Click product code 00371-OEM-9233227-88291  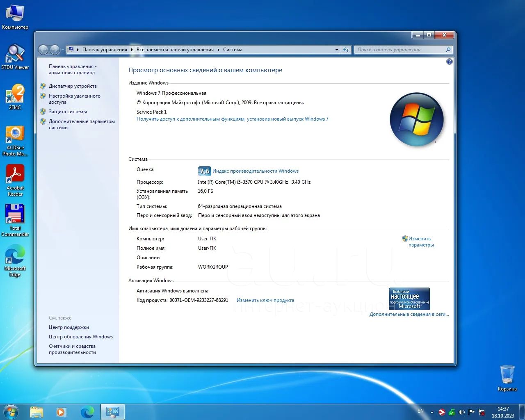[199, 300]
